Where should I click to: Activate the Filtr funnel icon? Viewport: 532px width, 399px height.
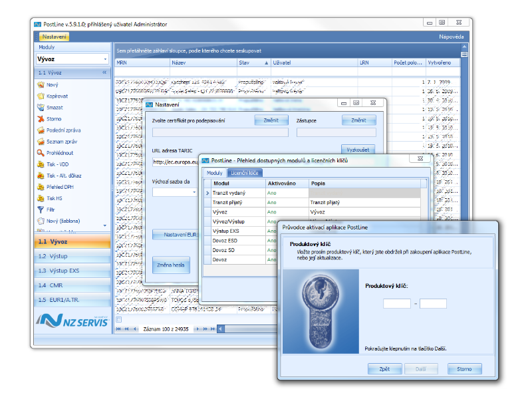point(41,209)
